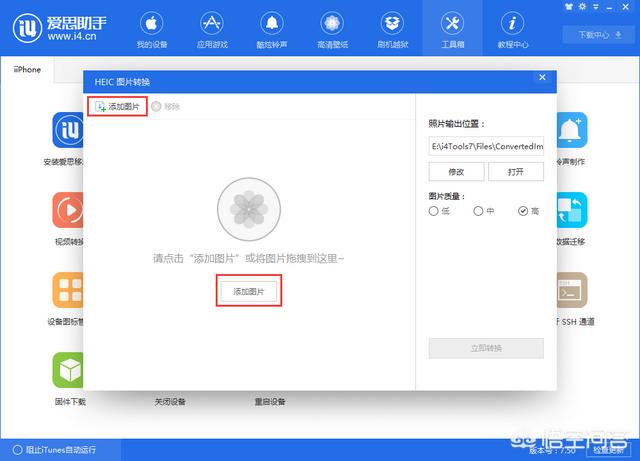Click the photo output path field
This screenshot has width=640, height=461.
(x=486, y=146)
